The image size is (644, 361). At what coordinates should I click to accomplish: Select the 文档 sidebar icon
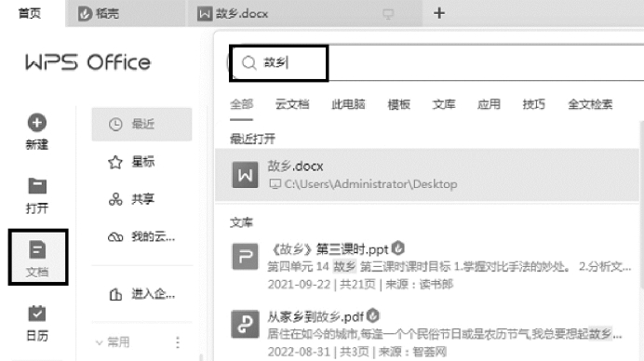click(x=37, y=249)
